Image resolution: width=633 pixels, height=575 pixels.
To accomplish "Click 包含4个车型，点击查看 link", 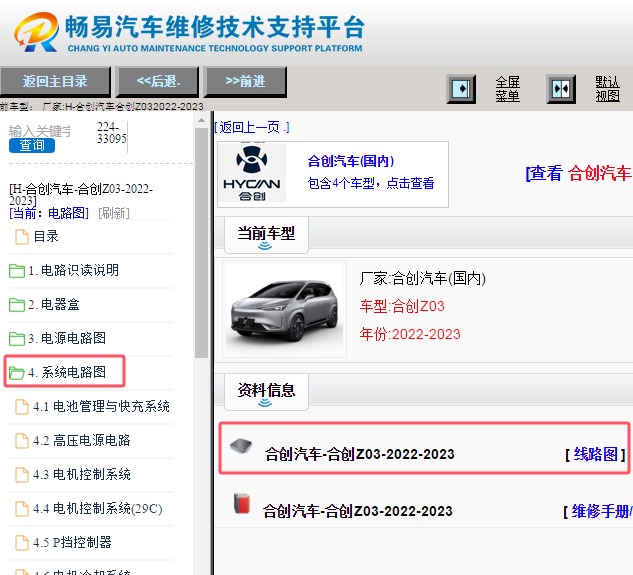I will click(371, 183).
